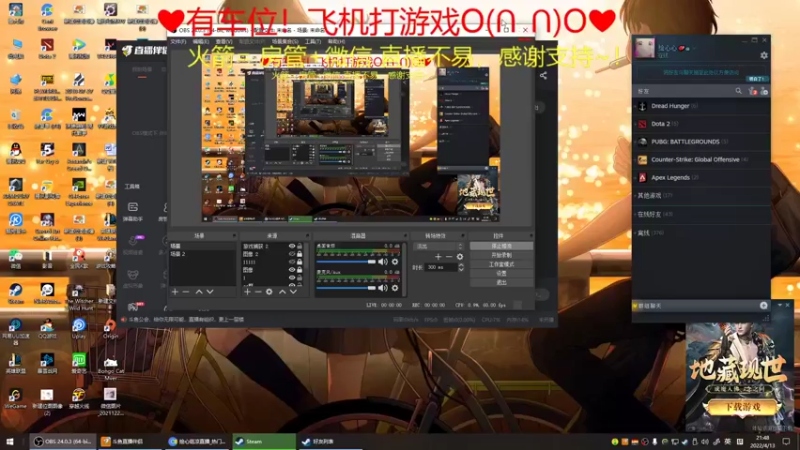Toggle visibility of 11111 source
Viewport: 800px width, 450px height.
coord(292,262)
